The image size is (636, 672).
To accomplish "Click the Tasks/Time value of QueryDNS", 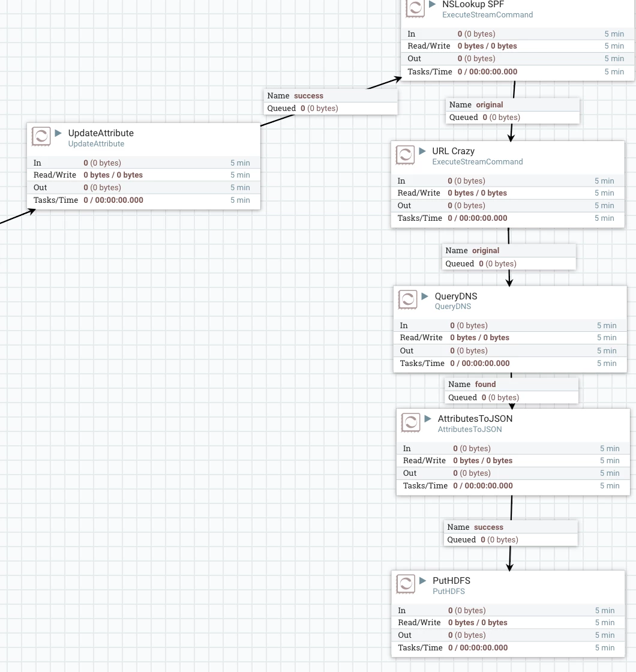I will tap(480, 364).
